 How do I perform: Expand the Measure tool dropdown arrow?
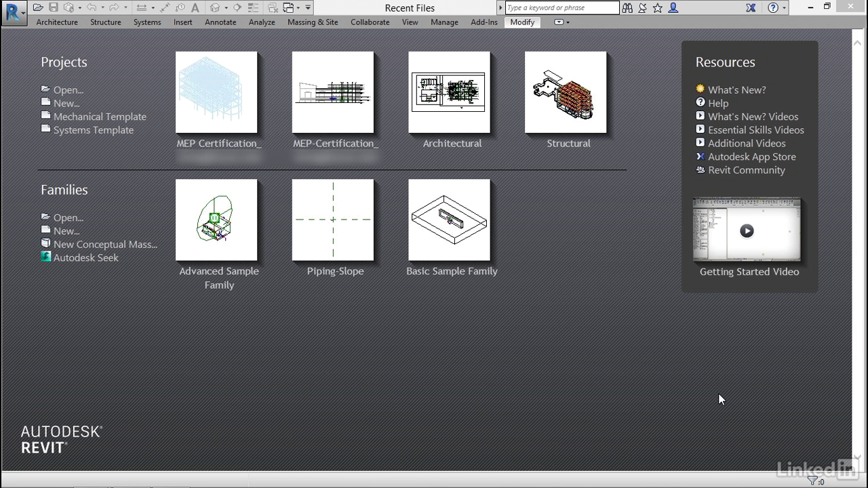point(153,7)
